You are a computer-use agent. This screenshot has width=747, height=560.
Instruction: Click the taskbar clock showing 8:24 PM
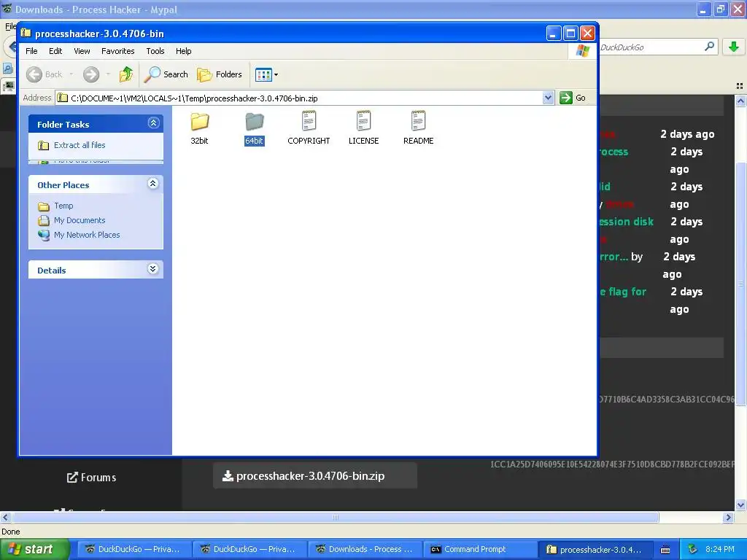(x=720, y=549)
